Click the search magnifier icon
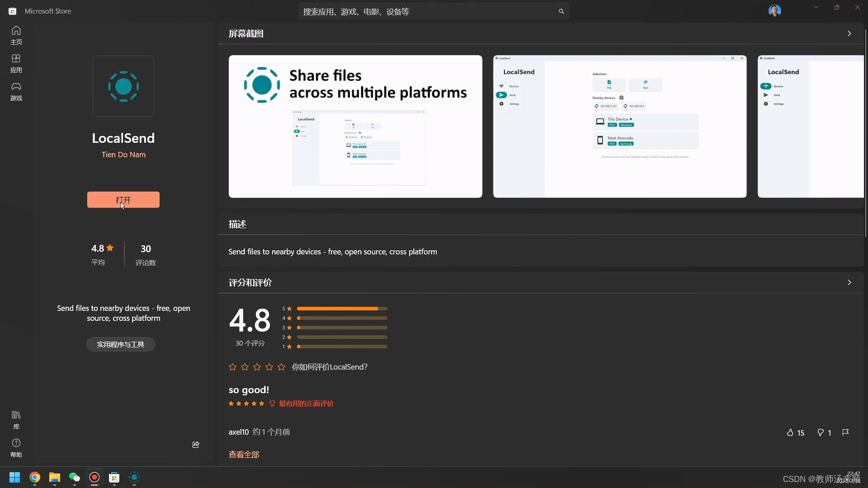The image size is (868, 488). pos(561,11)
